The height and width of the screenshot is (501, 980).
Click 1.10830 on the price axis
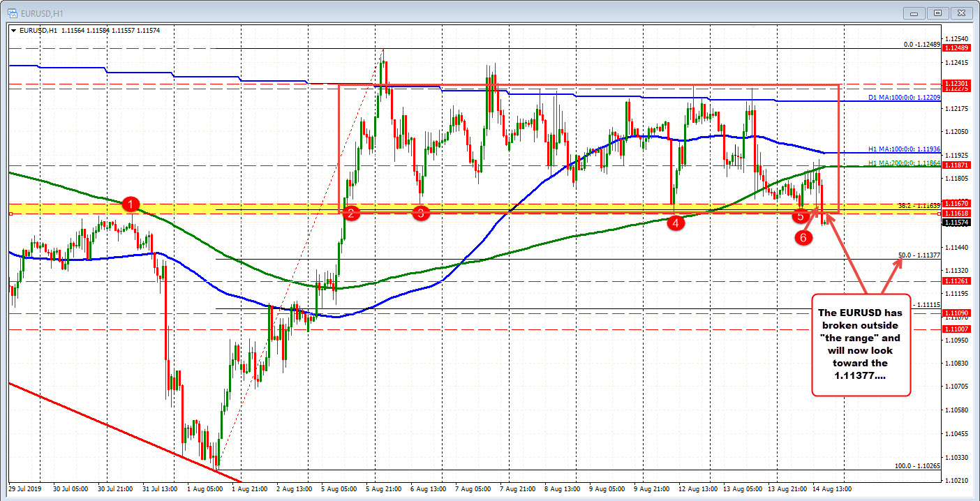[x=958, y=364]
